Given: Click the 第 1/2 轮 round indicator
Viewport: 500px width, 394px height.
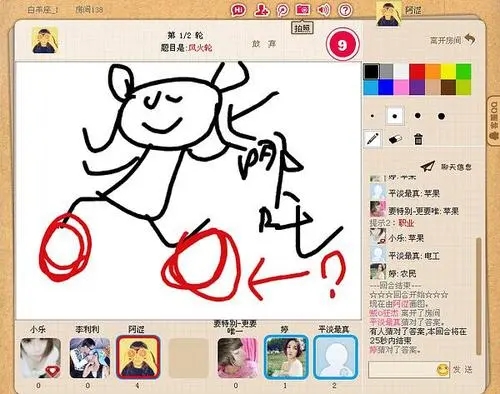Looking at the screenshot, I should coord(185,35).
